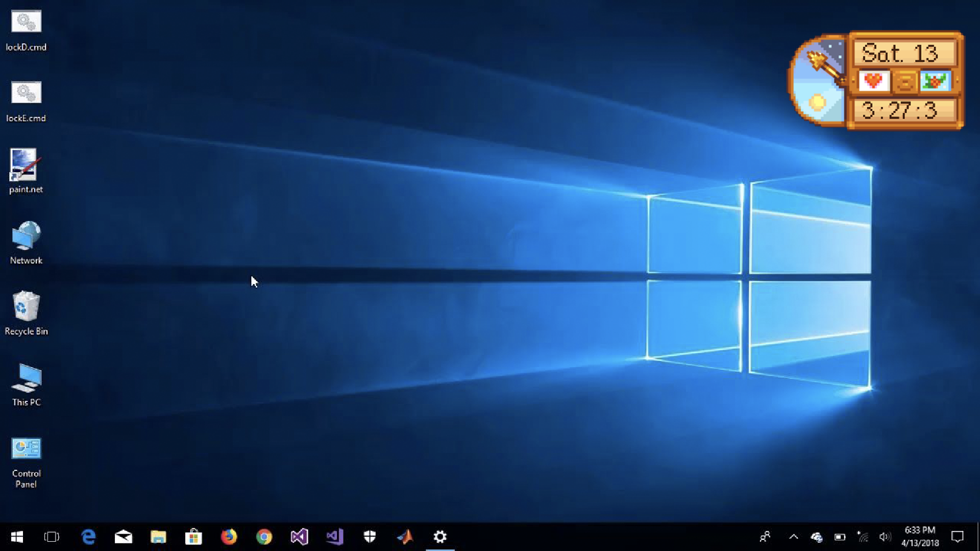Switch to the Settings gear taskbar app

coord(440,537)
